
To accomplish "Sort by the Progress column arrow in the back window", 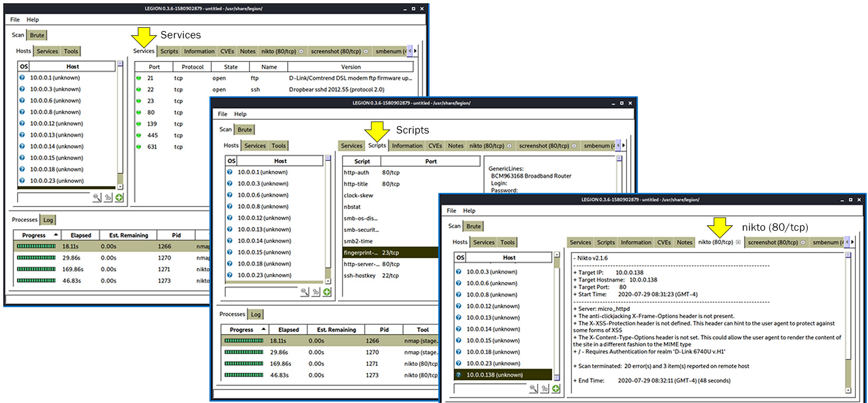I will coord(56,235).
